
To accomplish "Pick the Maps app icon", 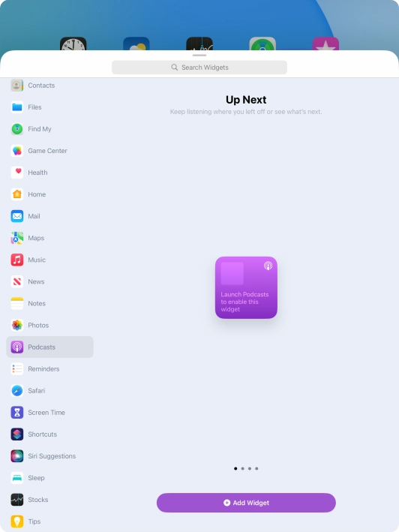I will click(17, 238).
